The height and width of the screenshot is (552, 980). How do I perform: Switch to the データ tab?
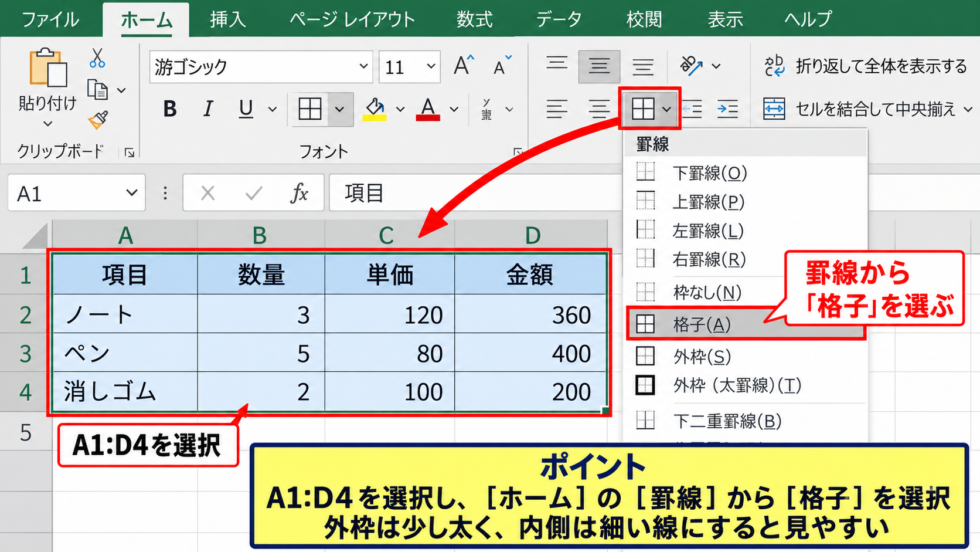click(x=559, y=19)
